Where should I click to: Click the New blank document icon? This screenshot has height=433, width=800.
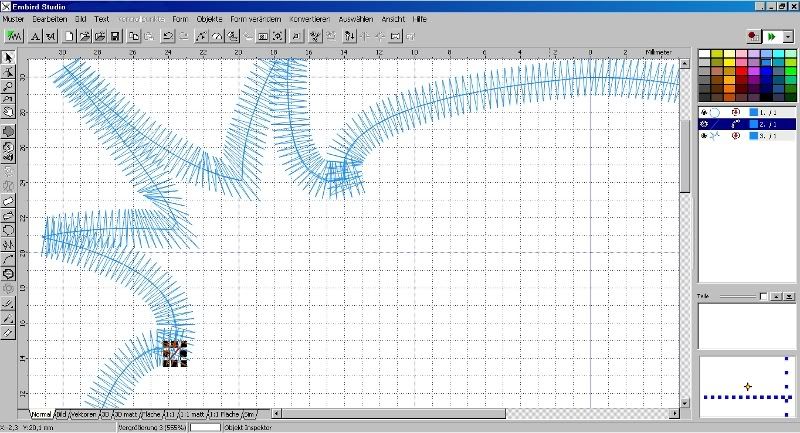(x=69, y=36)
